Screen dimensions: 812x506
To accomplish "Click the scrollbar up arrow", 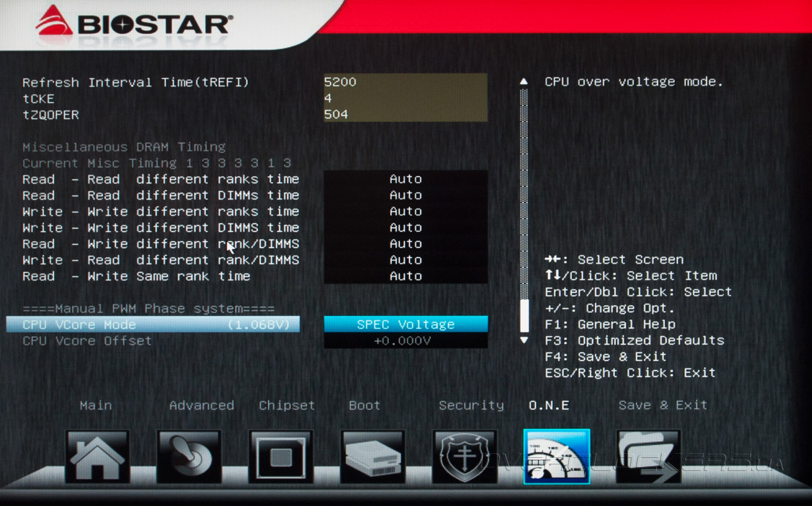I will click(x=524, y=81).
